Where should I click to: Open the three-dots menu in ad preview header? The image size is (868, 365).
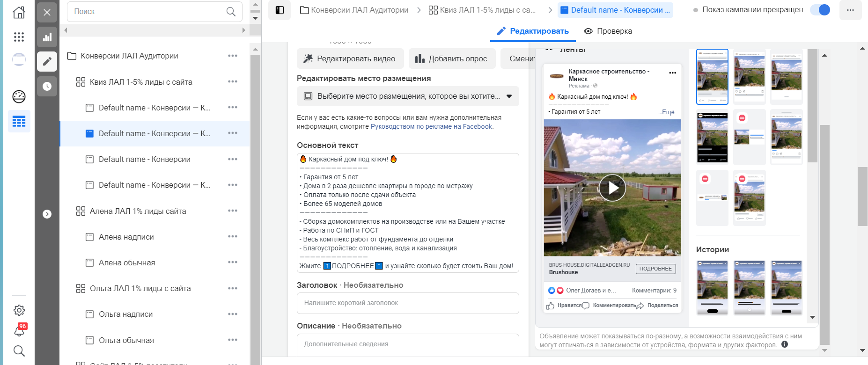coord(673,73)
